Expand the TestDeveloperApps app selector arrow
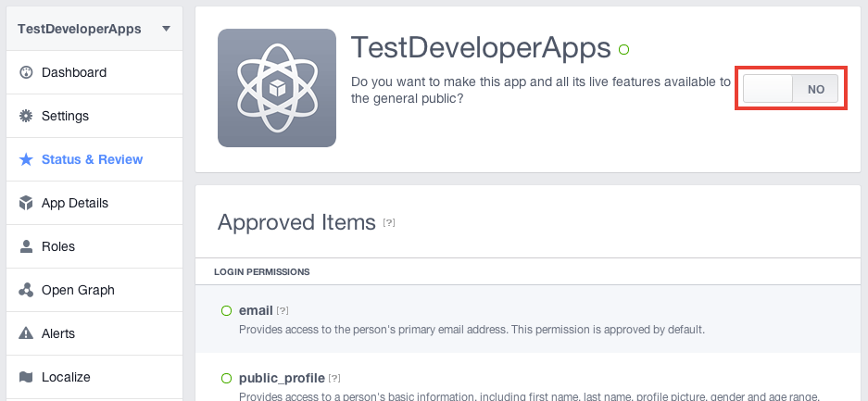868x401 pixels. click(x=166, y=29)
